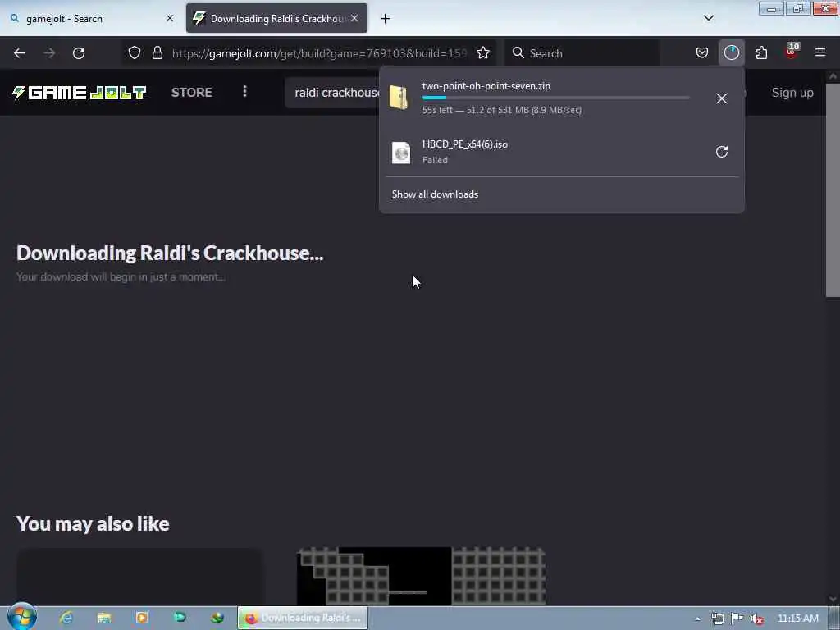This screenshot has height=630, width=840.
Task: Expand the list all tabs chevron
Action: [x=709, y=18]
